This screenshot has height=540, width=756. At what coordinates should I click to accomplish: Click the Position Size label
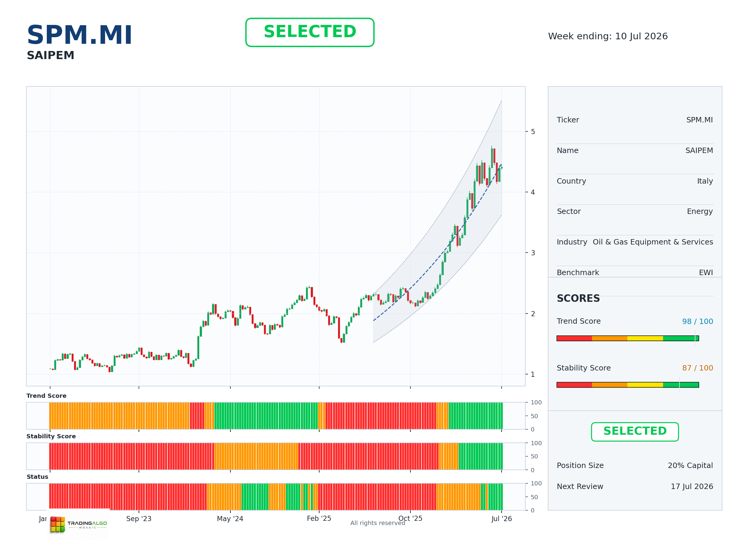coord(580,466)
